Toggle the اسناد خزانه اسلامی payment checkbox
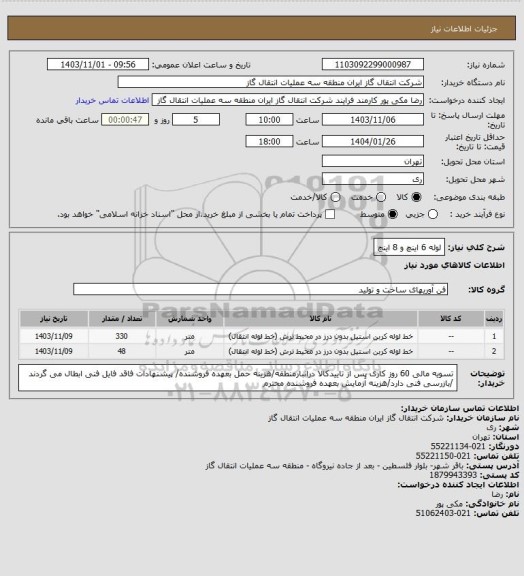Screen dimensions: 524x576 coord(330,215)
